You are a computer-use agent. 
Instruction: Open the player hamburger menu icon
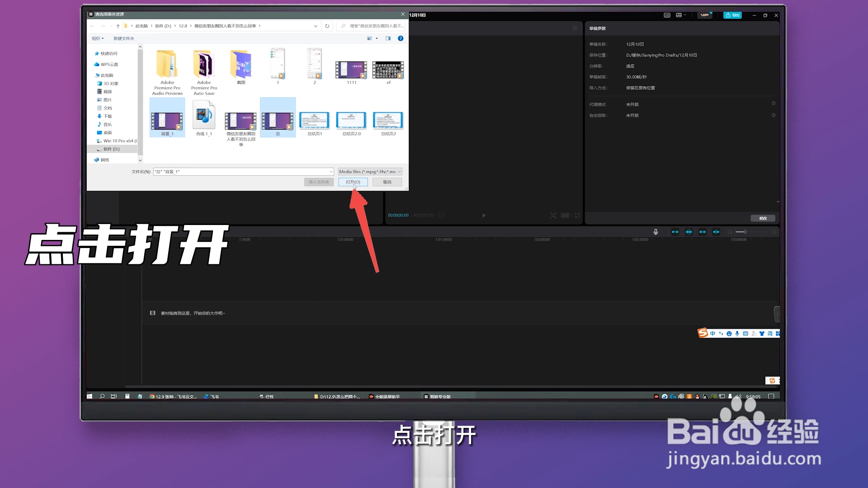tap(575, 28)
